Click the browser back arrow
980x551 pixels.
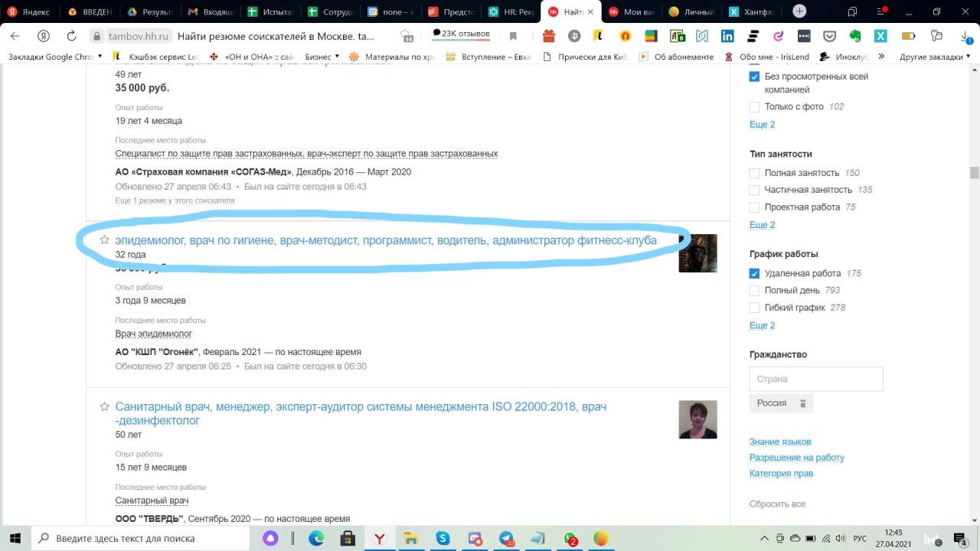[16, 36]
